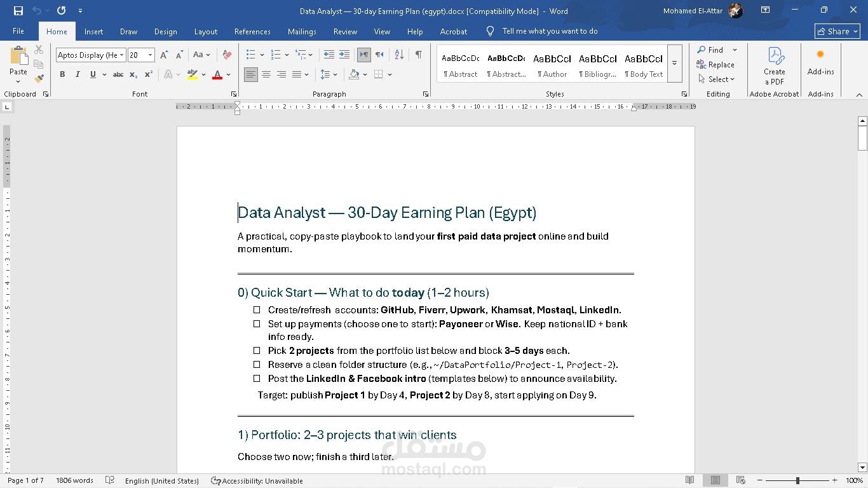
Task: Expand the Styles gallery more arrow
Action: coord(675,63)
